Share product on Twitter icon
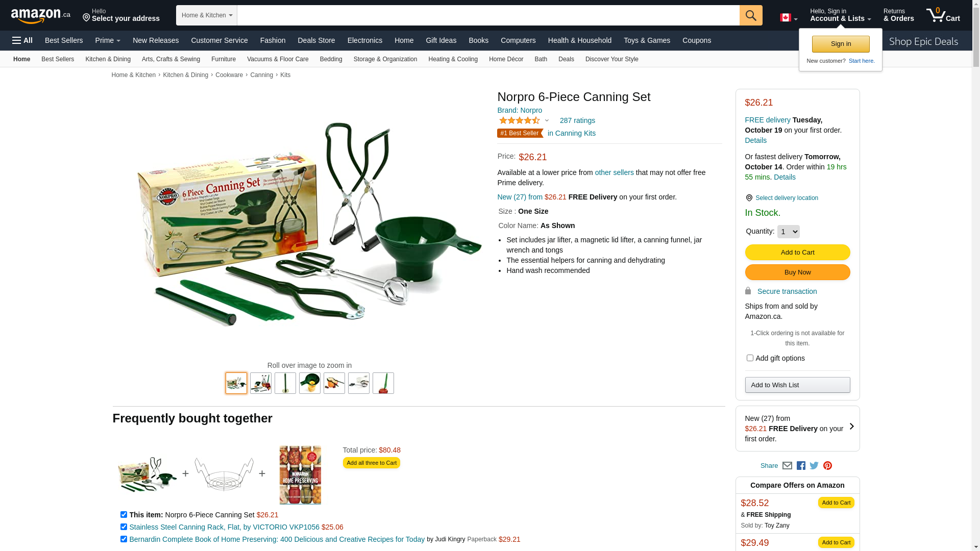 click(x=814, y=465)
